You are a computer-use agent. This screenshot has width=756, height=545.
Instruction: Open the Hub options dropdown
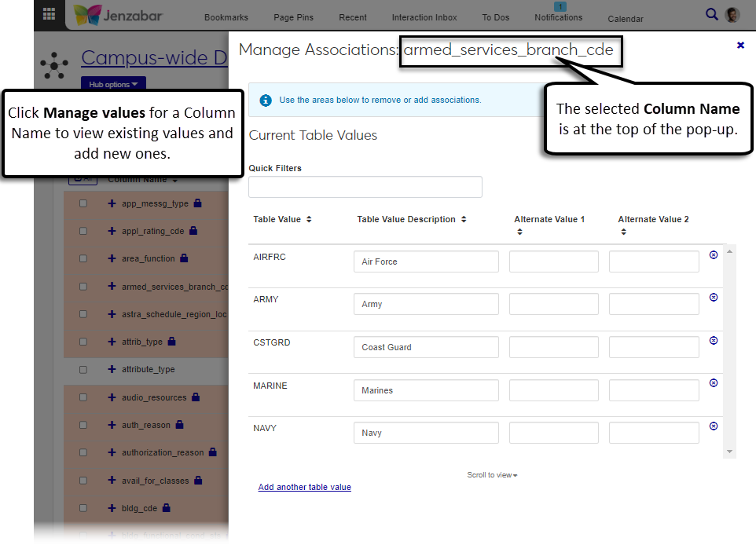[113, 84]
